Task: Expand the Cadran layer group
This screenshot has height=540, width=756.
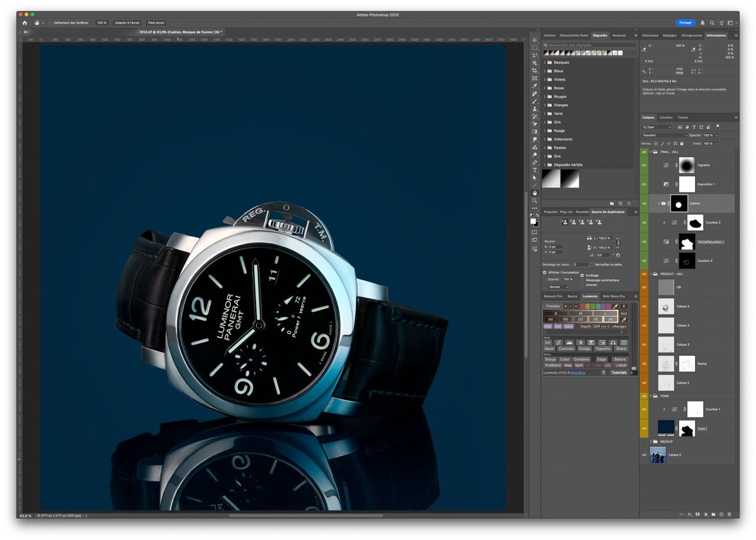Action: (659, 203)
